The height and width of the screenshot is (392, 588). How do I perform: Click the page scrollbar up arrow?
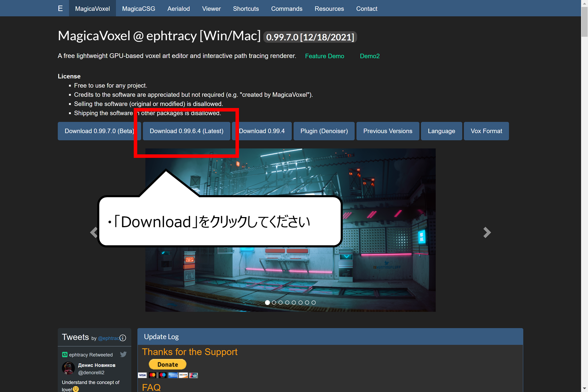pos(585,3)
